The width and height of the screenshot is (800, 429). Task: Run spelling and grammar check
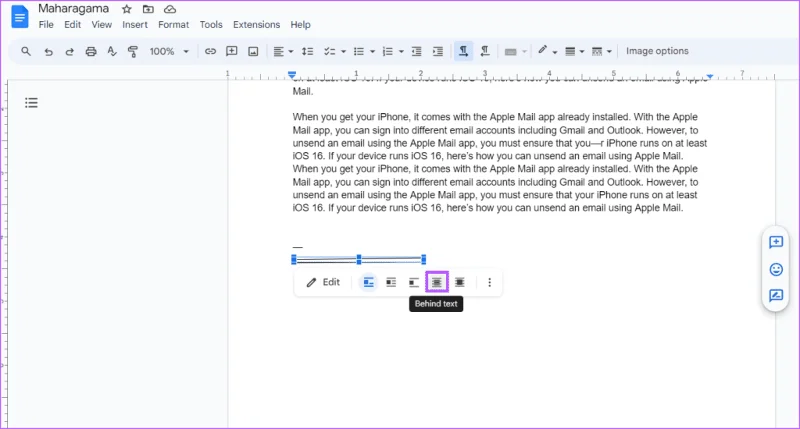click(x=112, y=52)
